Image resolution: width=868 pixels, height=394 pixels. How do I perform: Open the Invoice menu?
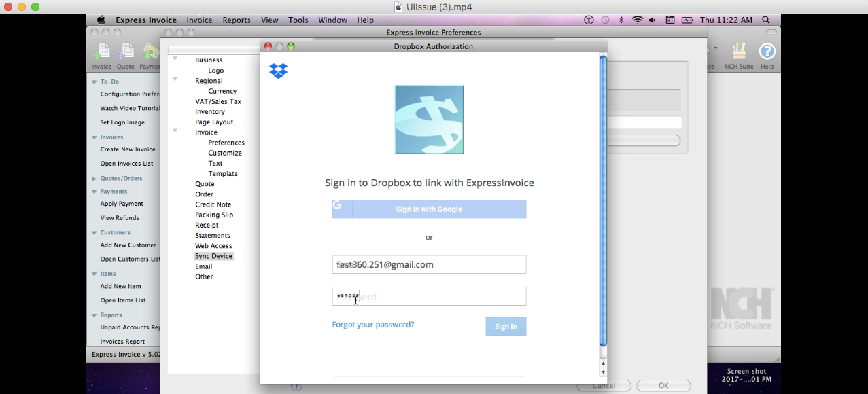click(199, 20)
